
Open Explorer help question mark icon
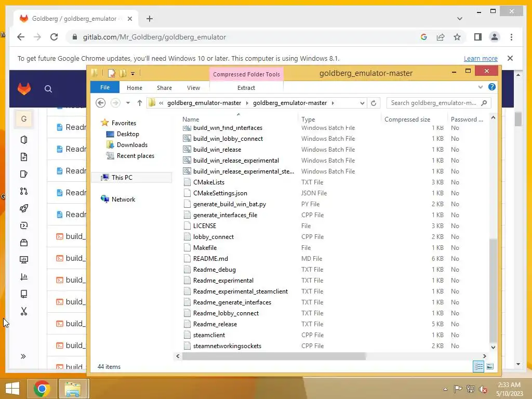pos(491,87)
